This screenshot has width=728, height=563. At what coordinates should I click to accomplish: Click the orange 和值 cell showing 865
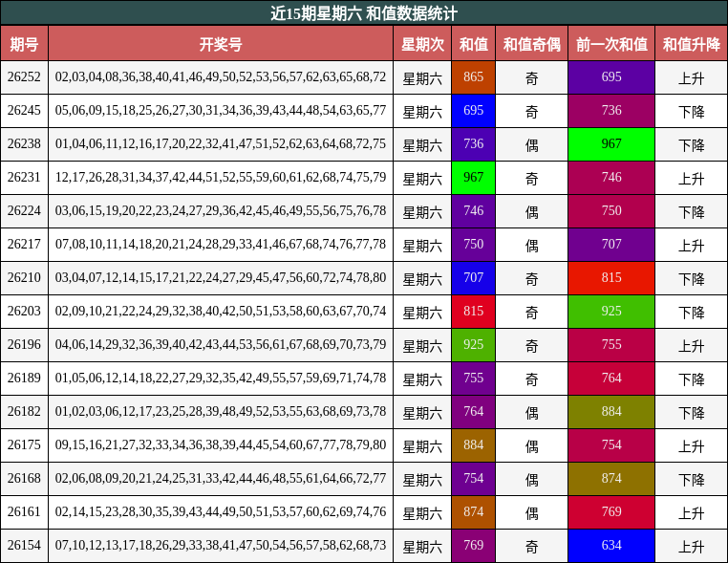(473, 77)
